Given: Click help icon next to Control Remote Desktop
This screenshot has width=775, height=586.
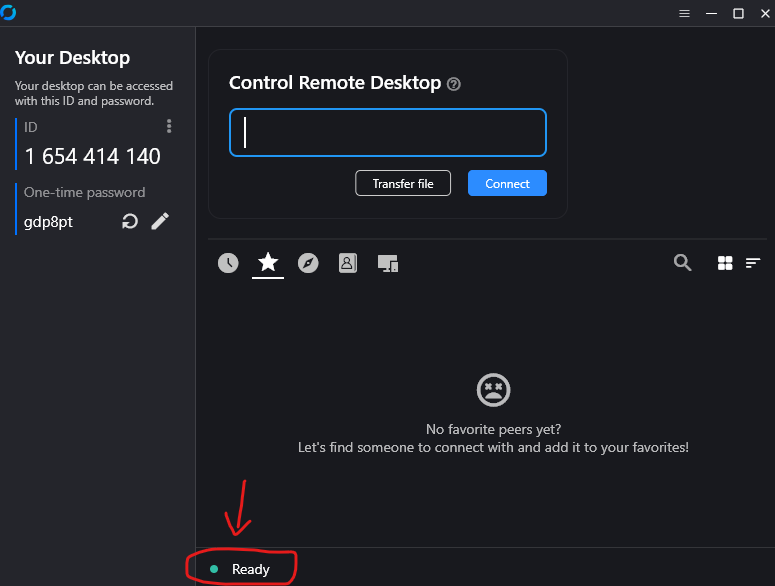Looking at the screenshot, I should tap(454, 84).
